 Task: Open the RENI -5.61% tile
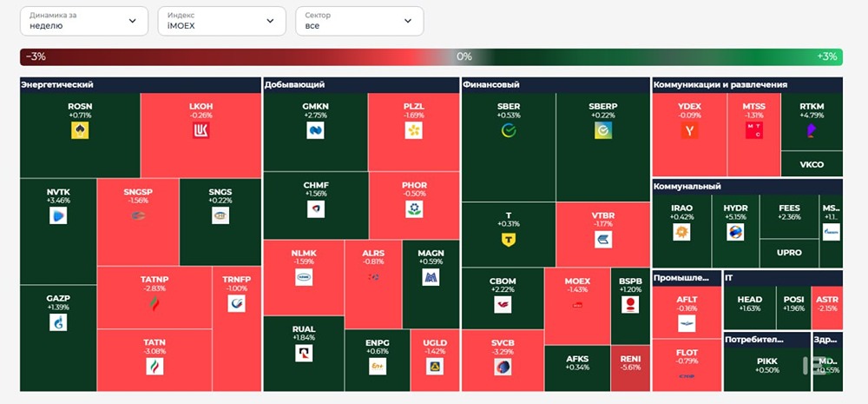click(x=630, y=368)
